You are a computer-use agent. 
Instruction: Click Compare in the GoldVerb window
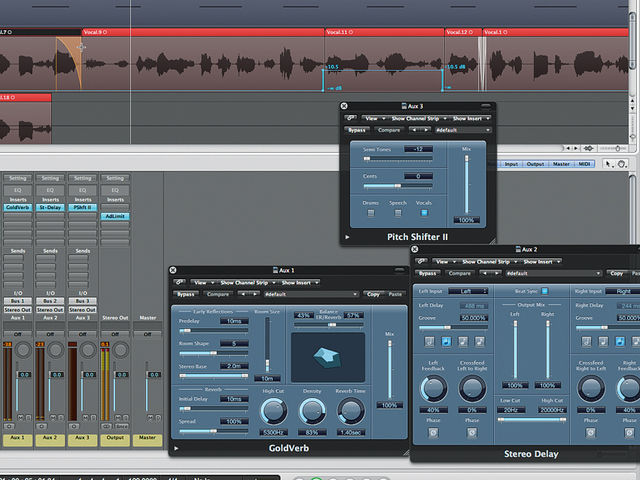tap(218, 294)
